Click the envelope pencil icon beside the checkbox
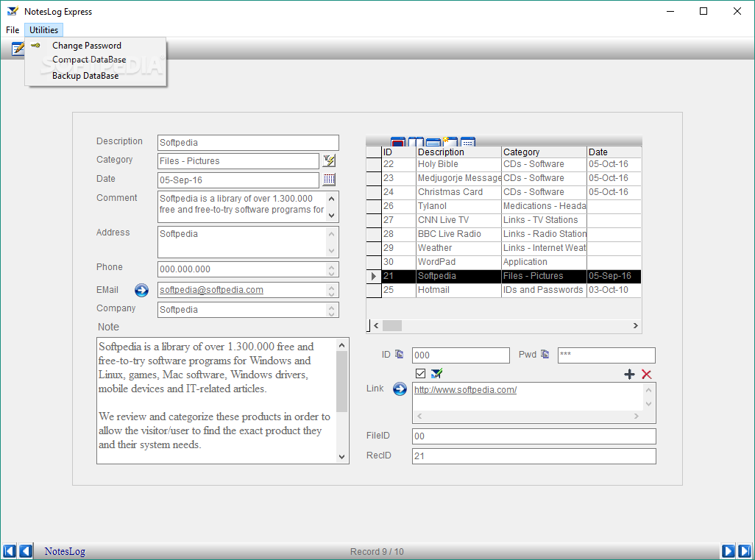 [436, 373]
